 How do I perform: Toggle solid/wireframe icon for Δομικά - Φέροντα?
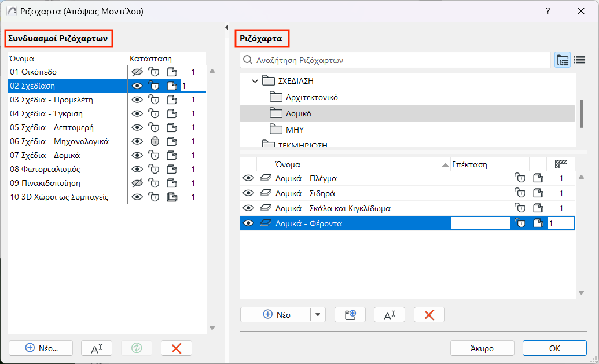click(x=538, y=223)
